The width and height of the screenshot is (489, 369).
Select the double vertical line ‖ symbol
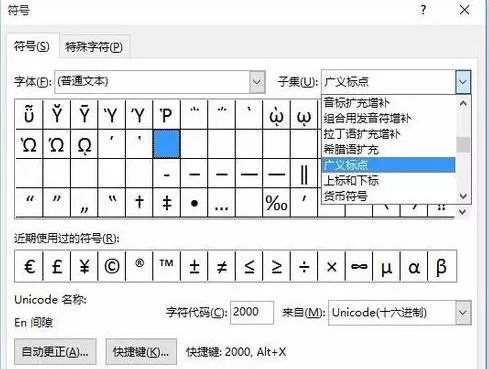pyautogui.click(x=304, y=173)
